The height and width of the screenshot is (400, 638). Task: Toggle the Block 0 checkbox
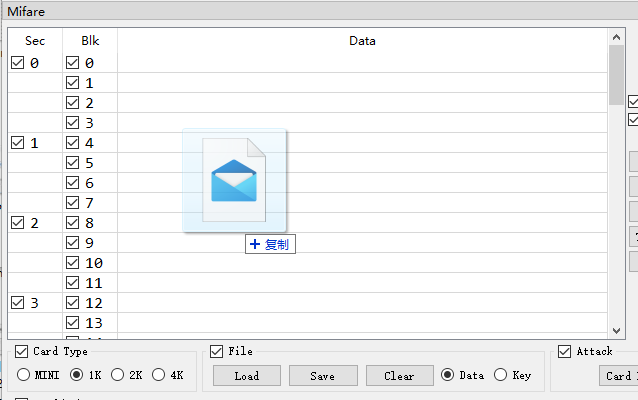(72, 63)
